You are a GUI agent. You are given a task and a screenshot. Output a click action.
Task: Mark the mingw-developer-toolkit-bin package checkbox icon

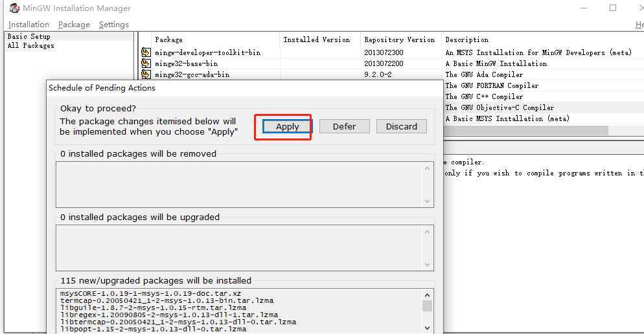146,52
